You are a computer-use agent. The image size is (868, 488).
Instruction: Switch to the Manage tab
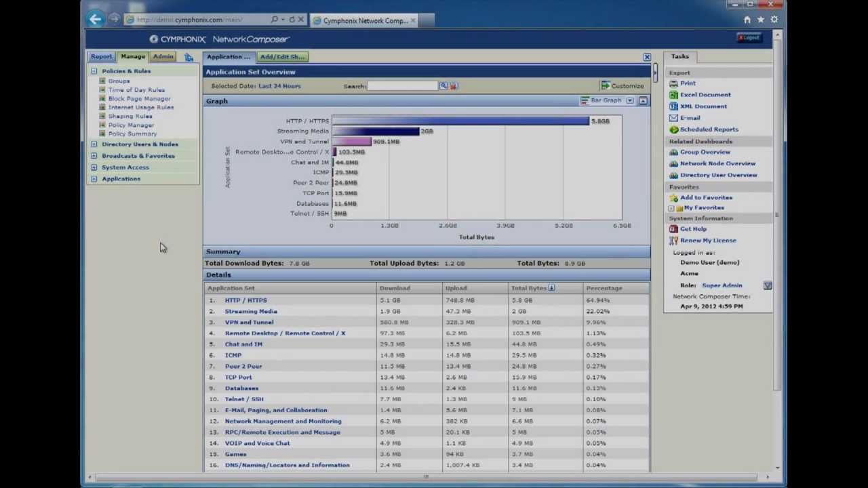133,57
